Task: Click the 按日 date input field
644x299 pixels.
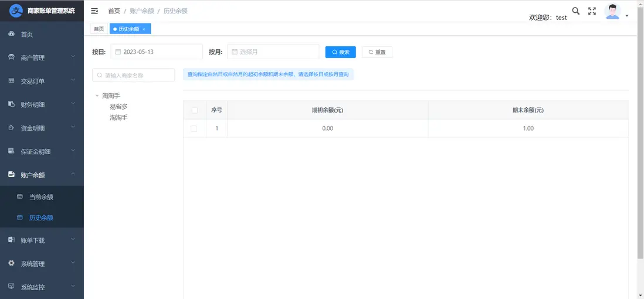Action: pyautogui.click(x=157, y=52)
